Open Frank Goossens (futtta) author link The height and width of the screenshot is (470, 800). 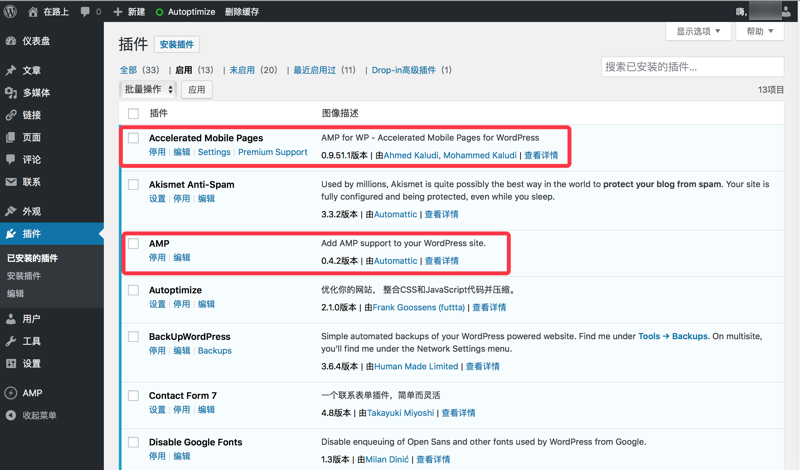(418, 307)
